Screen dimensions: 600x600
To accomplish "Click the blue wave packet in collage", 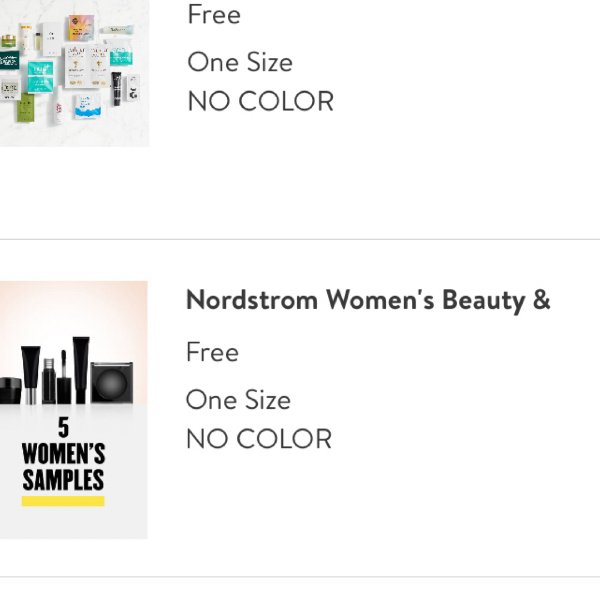I will click(88, 106).
